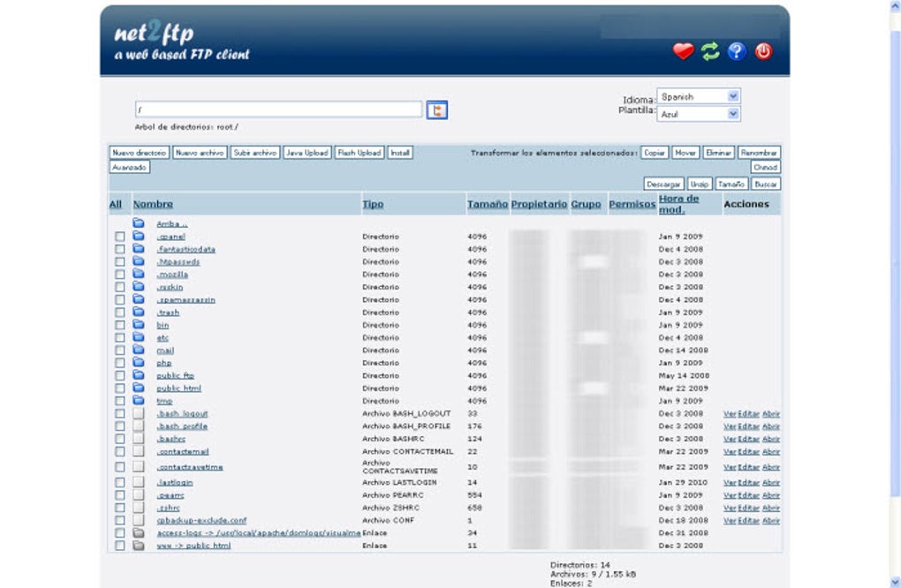Click the Ver link for .bashrc
This screenshot has width=901, height=588.
click(x=730, y=439)
